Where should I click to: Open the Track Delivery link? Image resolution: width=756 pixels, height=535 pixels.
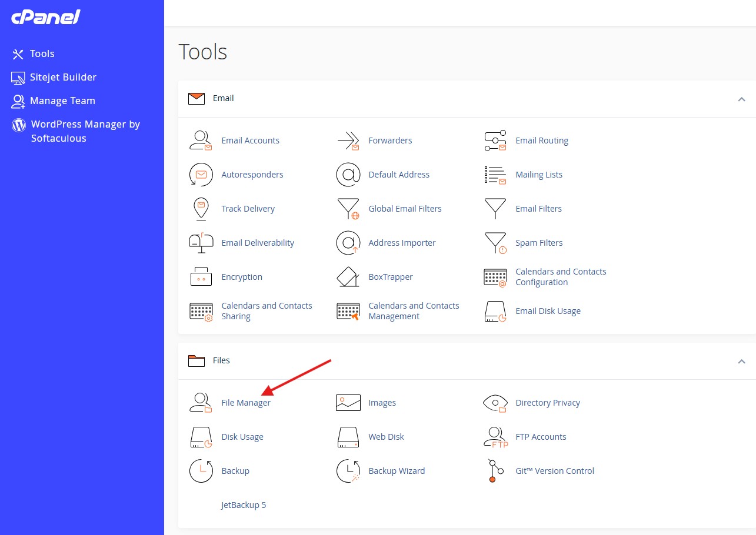coord(248,209)
